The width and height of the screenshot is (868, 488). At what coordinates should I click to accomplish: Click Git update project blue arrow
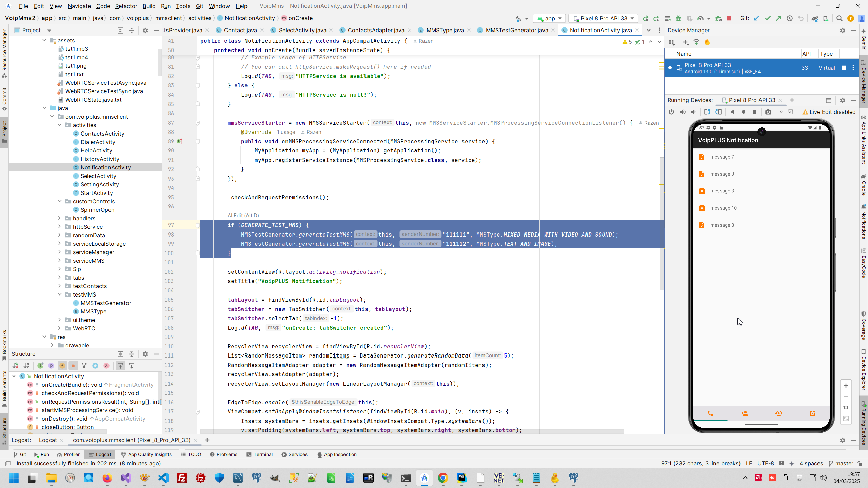[756, 18]
